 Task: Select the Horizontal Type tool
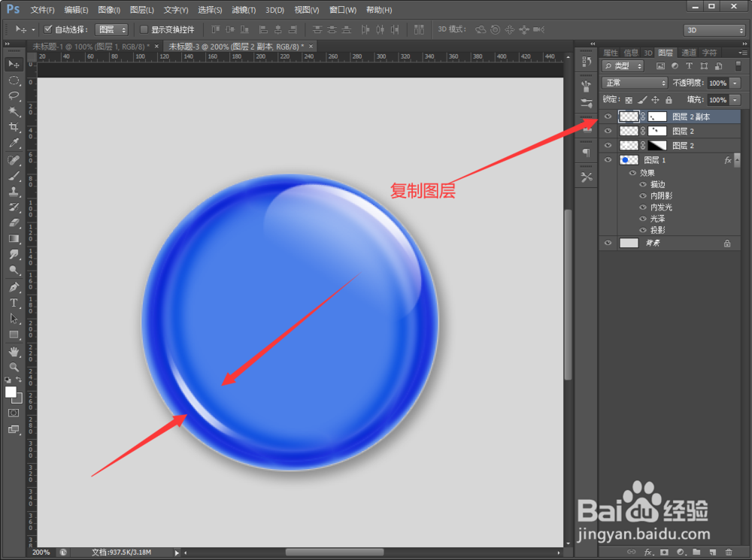(14, 303)
